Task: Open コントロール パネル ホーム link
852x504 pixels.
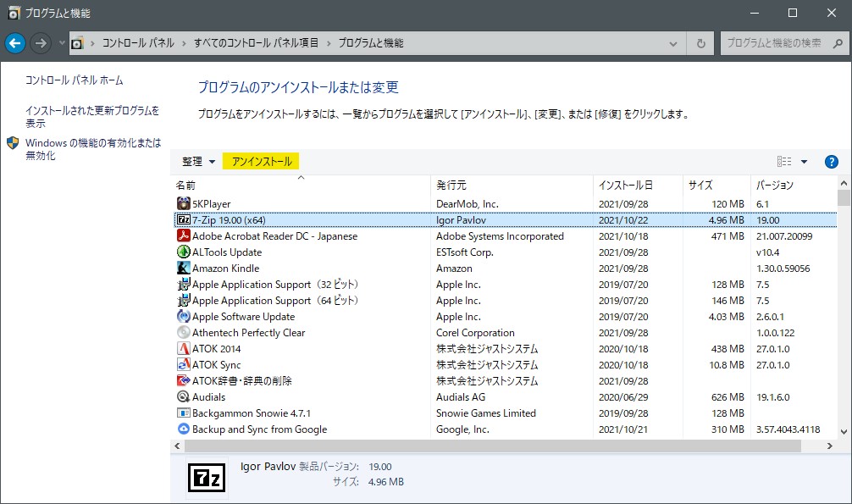Action: click(75, 80)
